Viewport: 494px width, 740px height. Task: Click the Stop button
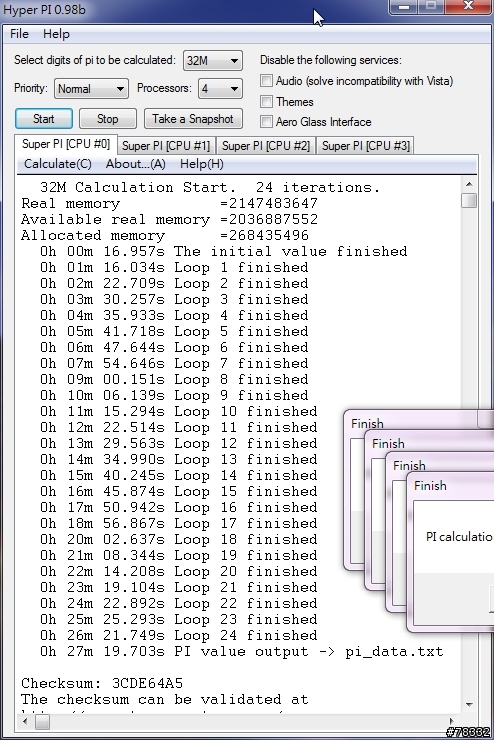coord(108,118)
